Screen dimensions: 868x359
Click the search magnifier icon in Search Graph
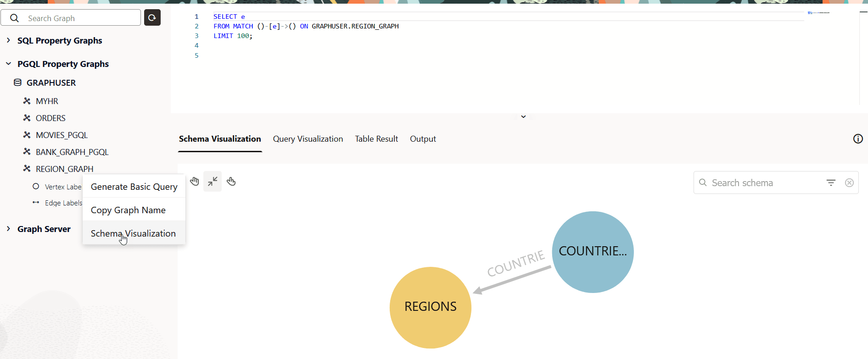(14, 18)
